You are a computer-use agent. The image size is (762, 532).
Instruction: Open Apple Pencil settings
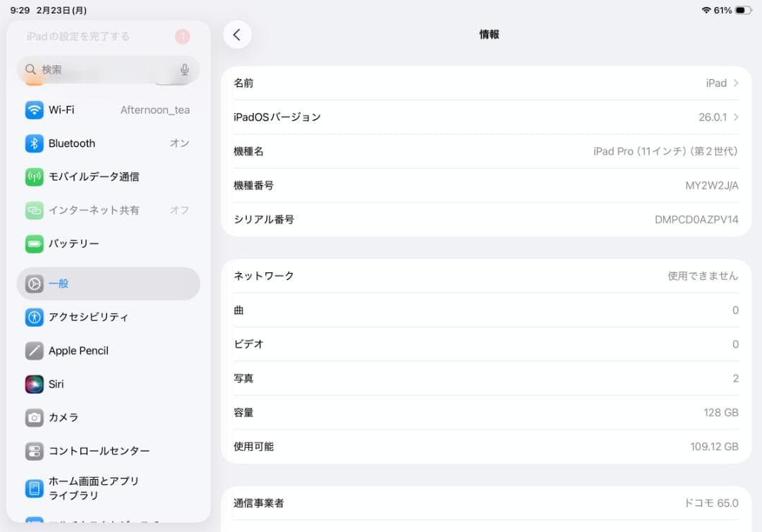coord(109,351)
